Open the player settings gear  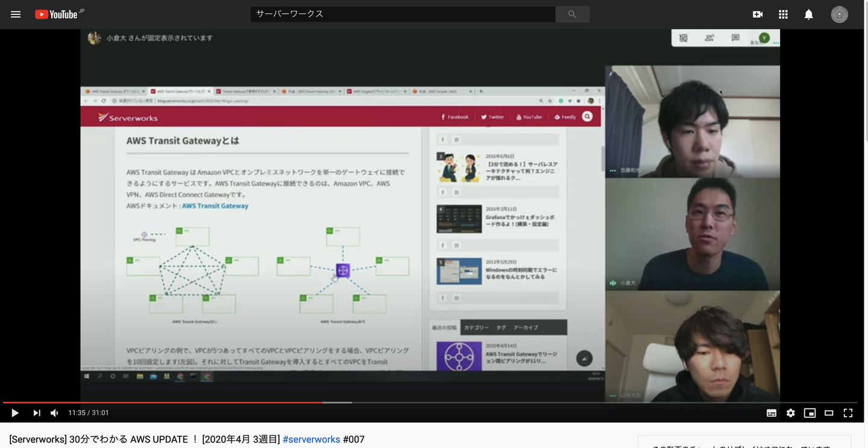[x=790, y=413]
